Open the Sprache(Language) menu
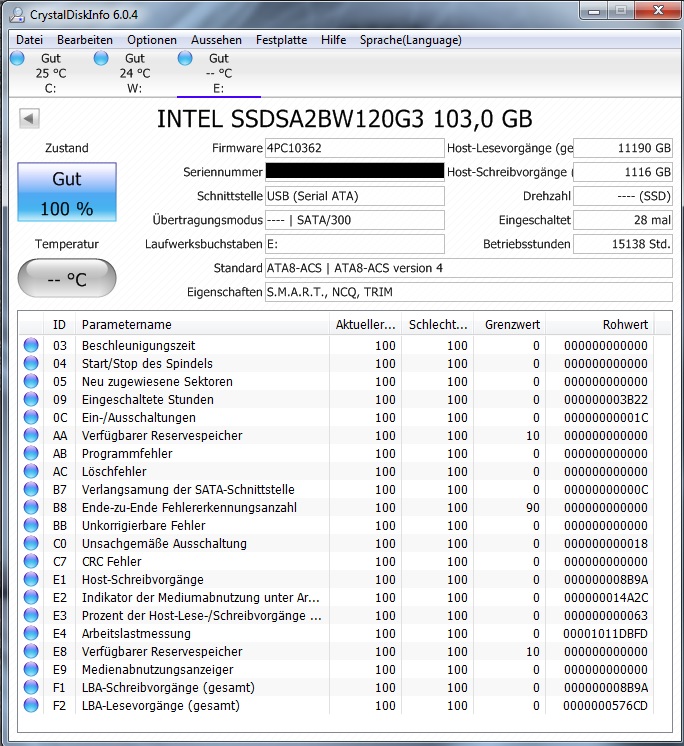 [x=410, y=40]
